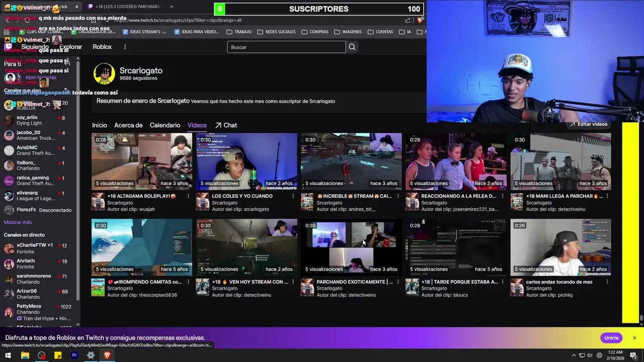Open options for +18 ALTAGAMA ROLEPLAY clip
The image size is (644, 362).
188,196
